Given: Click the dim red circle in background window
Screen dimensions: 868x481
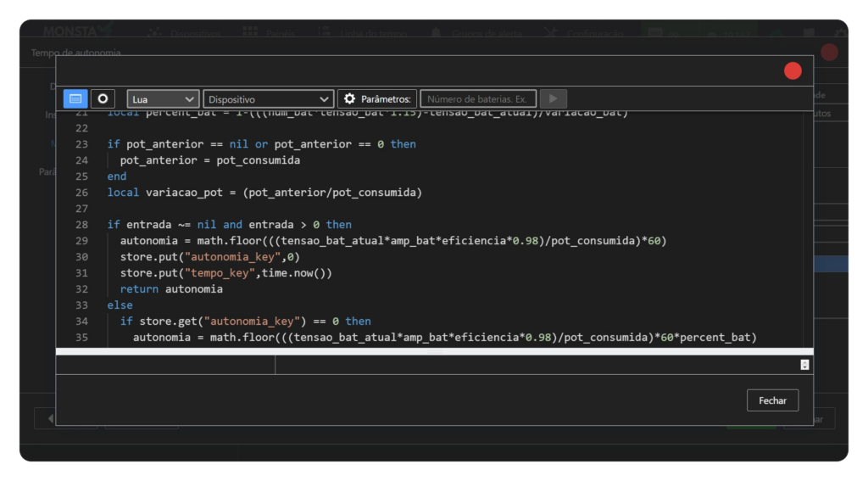Looking at the screenshot, I should pyautogui.click(x=829, y=53).
